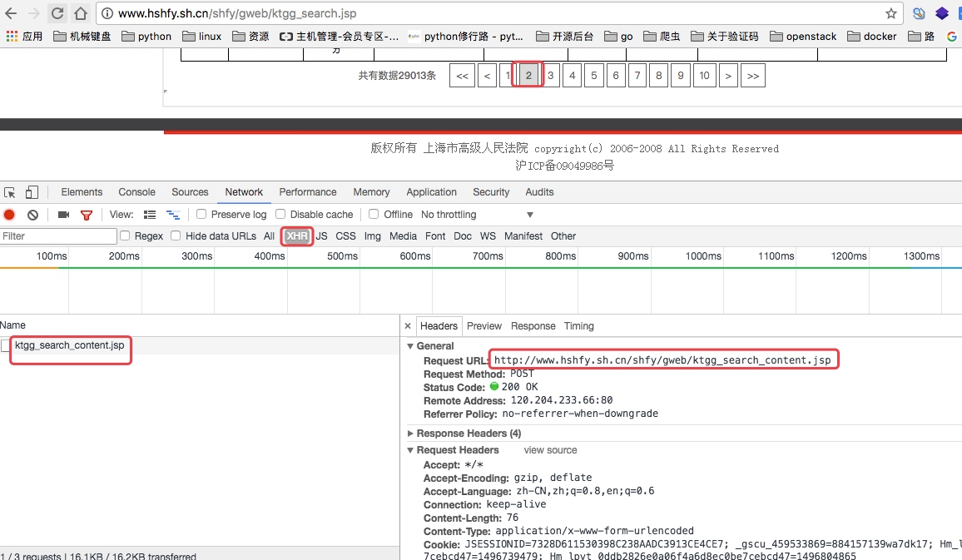Click the browser address bar URL
This screenshot has height=560, width=962.
(237, 13)
